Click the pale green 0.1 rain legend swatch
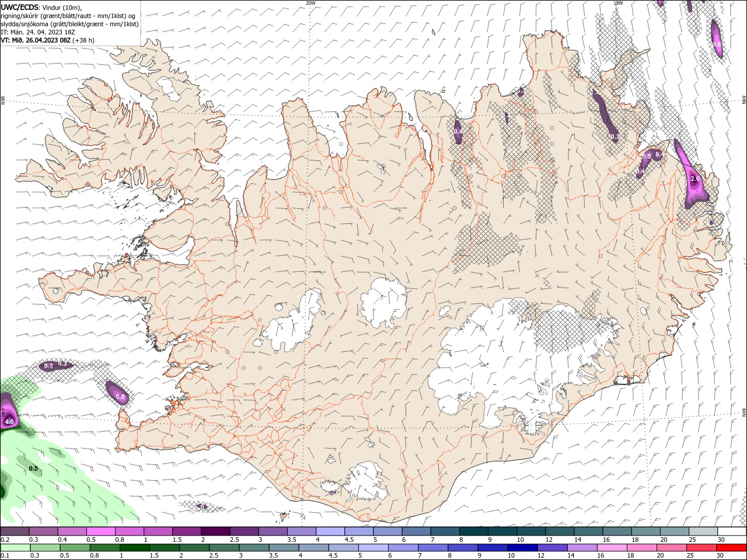Screen dimensions: 747x560 click(15, 548)
